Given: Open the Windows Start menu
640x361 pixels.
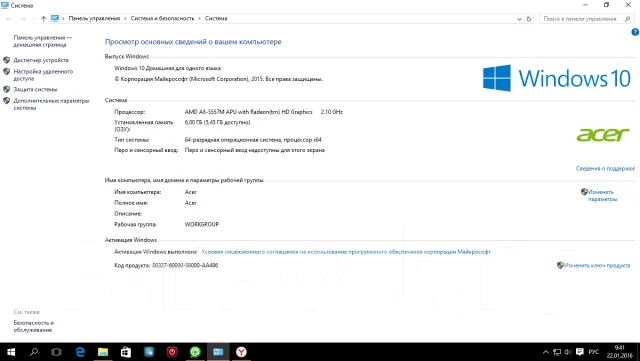Looking at the screenshot, I should pyautogui.click(x=11, y=352).
